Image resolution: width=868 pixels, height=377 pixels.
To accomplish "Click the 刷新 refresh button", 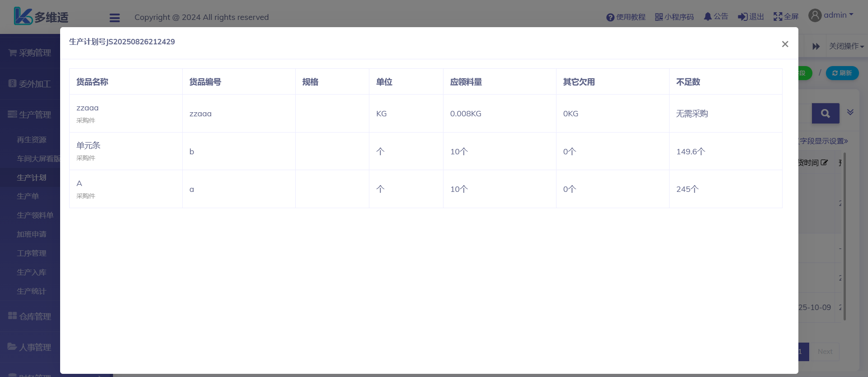I will [842, 73].
